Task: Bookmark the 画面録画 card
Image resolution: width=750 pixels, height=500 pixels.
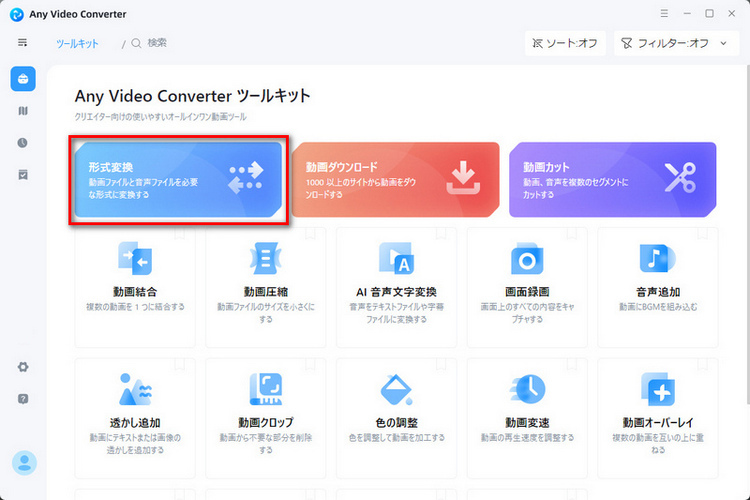Action: (572, 234)
